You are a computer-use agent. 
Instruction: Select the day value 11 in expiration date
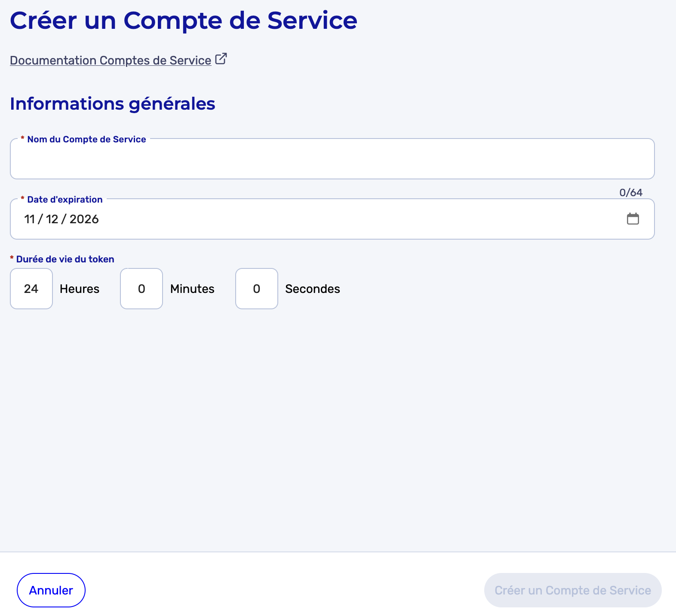29,219
